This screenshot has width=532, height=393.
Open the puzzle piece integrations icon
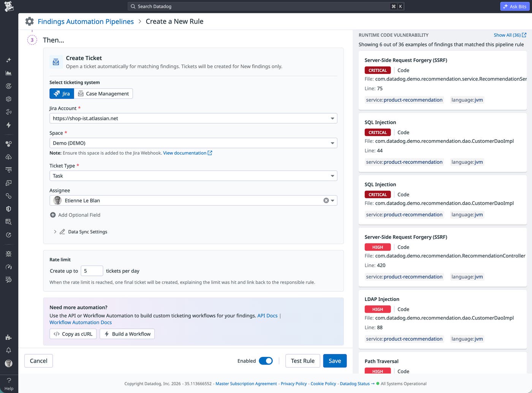coord(9,337)
